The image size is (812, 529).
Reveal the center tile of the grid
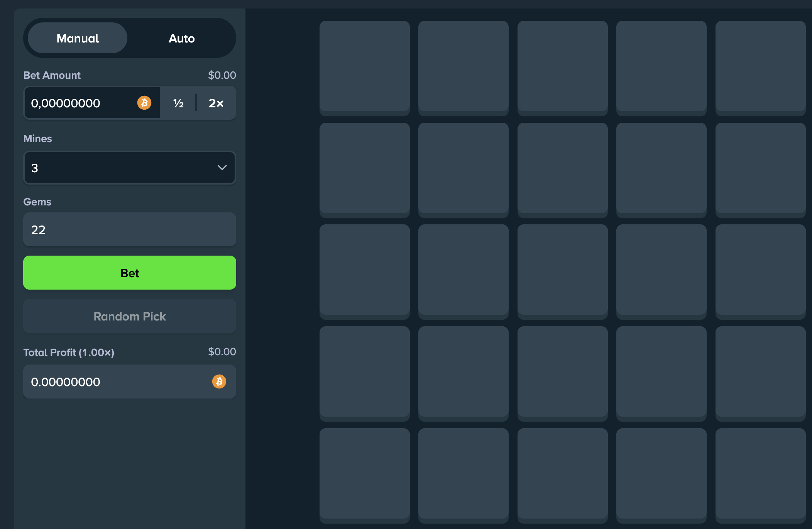[x=563, y=272]
